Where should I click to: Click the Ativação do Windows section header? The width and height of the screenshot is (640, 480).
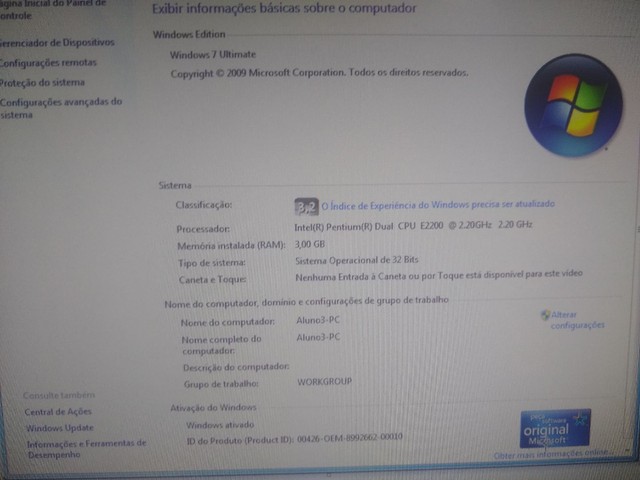213,407
